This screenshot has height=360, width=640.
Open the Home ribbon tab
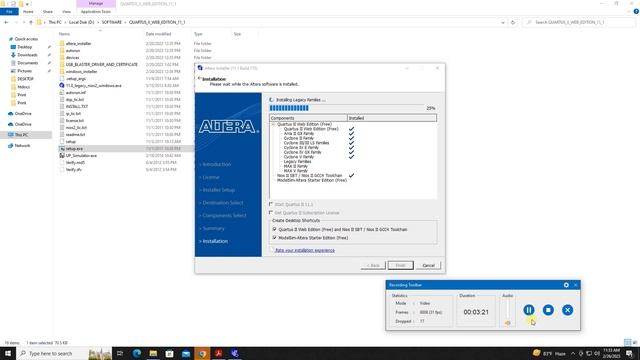pyautogui.click(x=28, y=11)
